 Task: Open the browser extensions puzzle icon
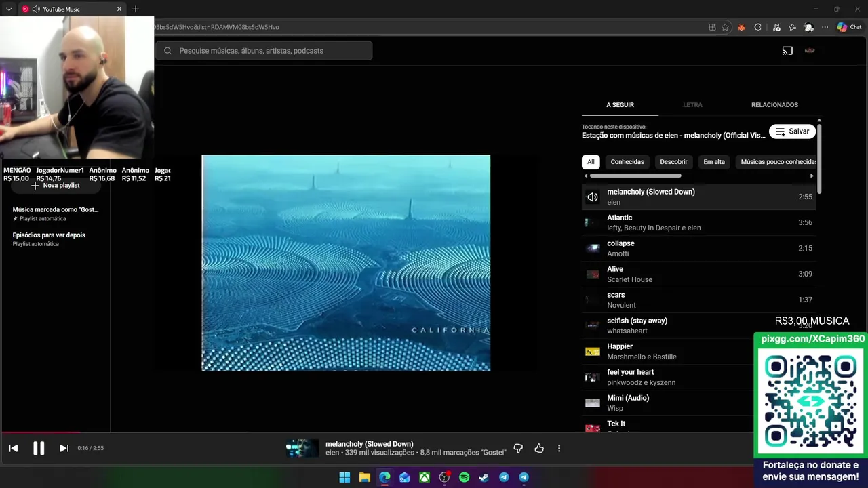(758, 27)
